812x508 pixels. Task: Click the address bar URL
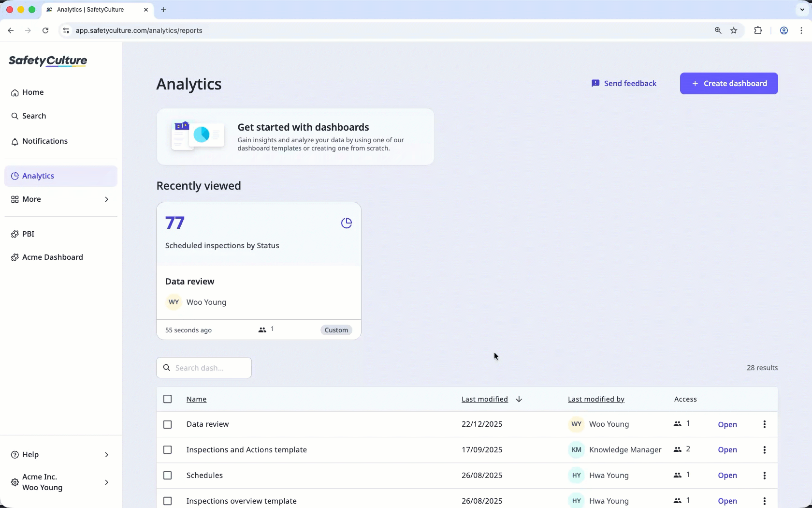tap(139, 30)
